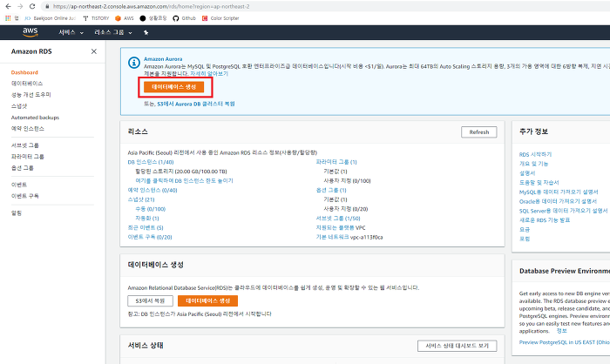Open the Oracle용 데이터 가져오기 설명서 link
610x364 pixels.
tap(558, 201)
